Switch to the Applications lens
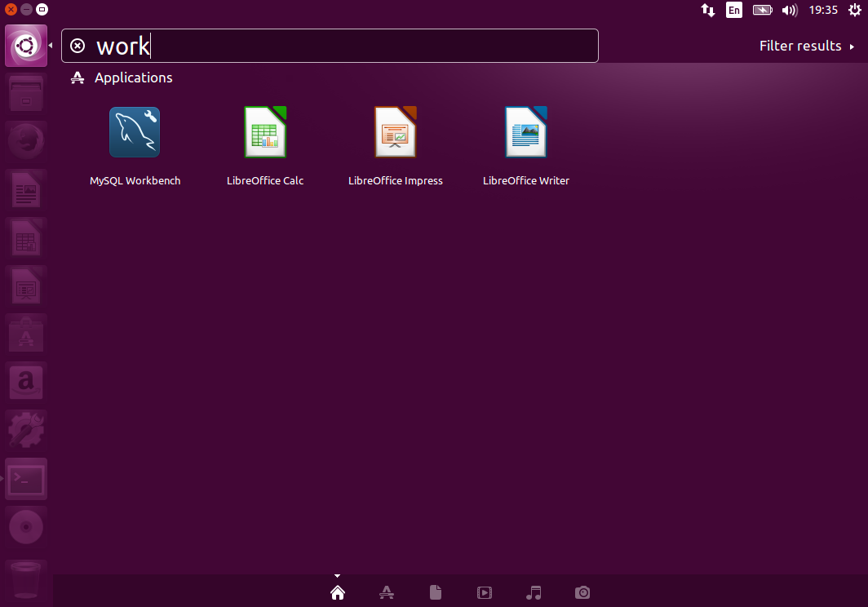The height and width of the screenshot is (607, 868). click(x=387, y=592)
